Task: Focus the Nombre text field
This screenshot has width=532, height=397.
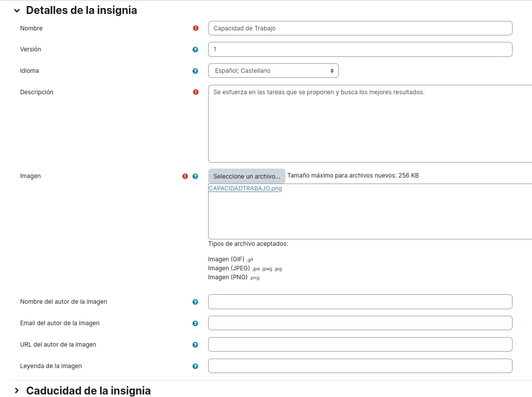Action: point(360,28)
